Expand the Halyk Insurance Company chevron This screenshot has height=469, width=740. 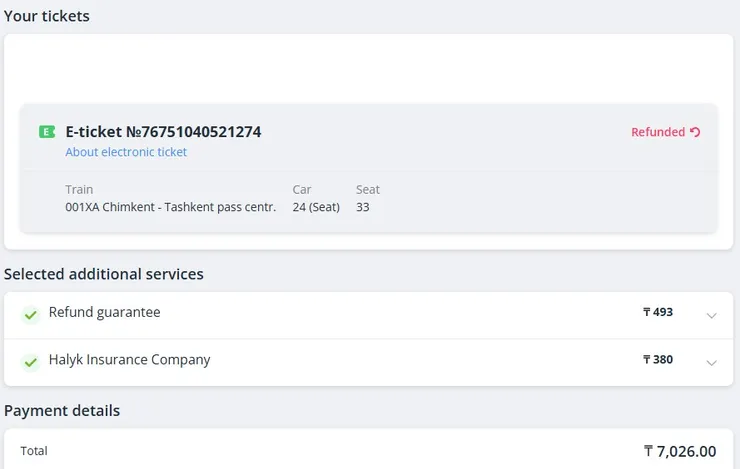711,362
